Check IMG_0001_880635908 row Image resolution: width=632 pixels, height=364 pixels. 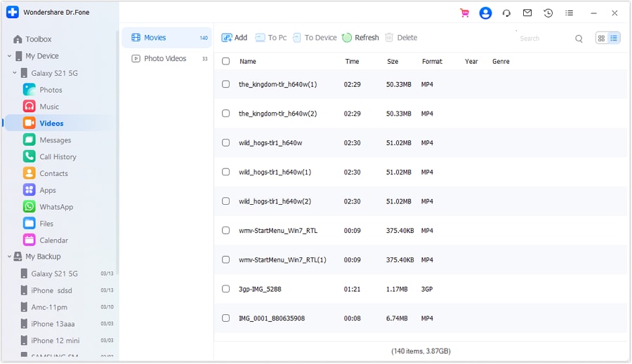pos(225,318)
